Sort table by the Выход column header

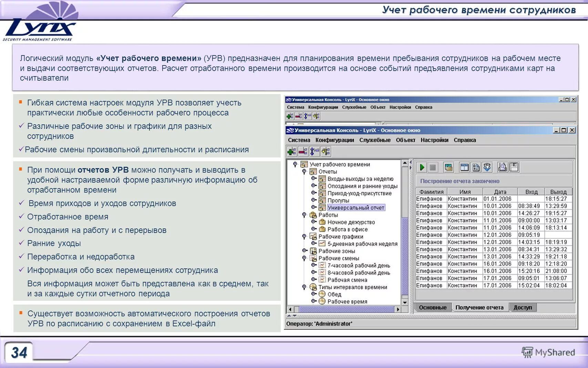(558, 192)
